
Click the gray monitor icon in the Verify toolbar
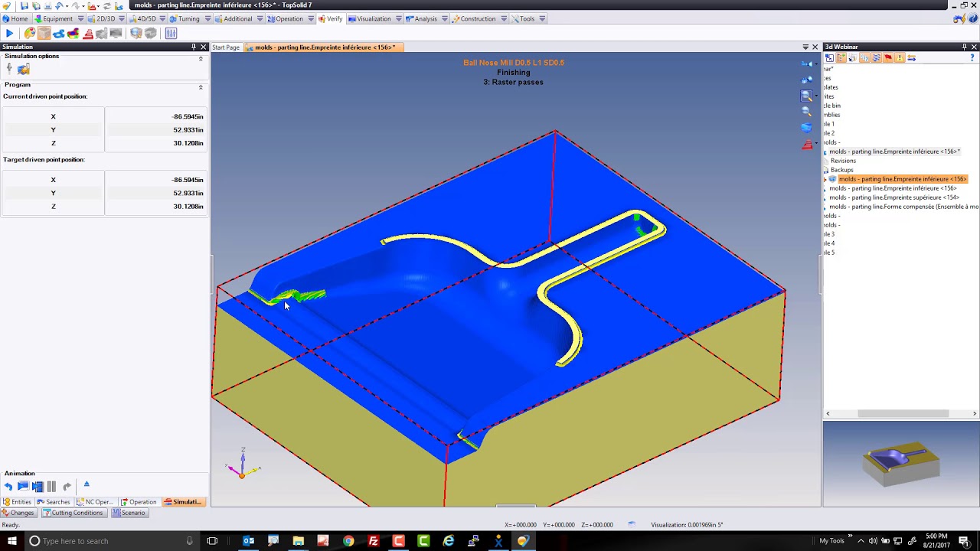(116, 33)
